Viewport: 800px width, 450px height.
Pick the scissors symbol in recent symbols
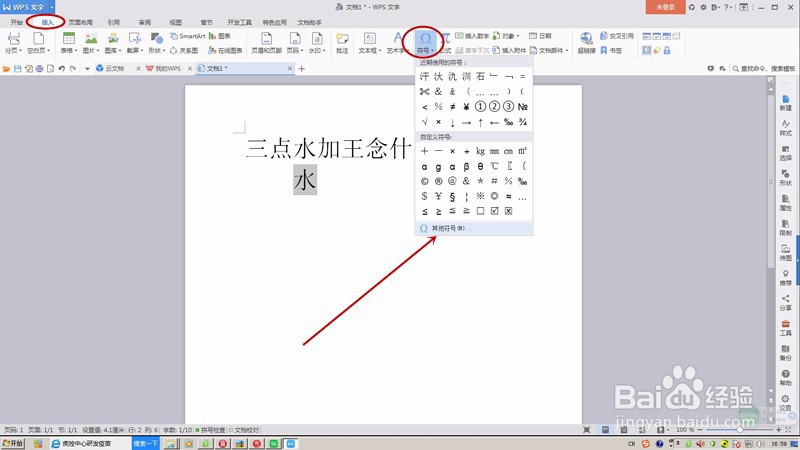pos(424,92)
